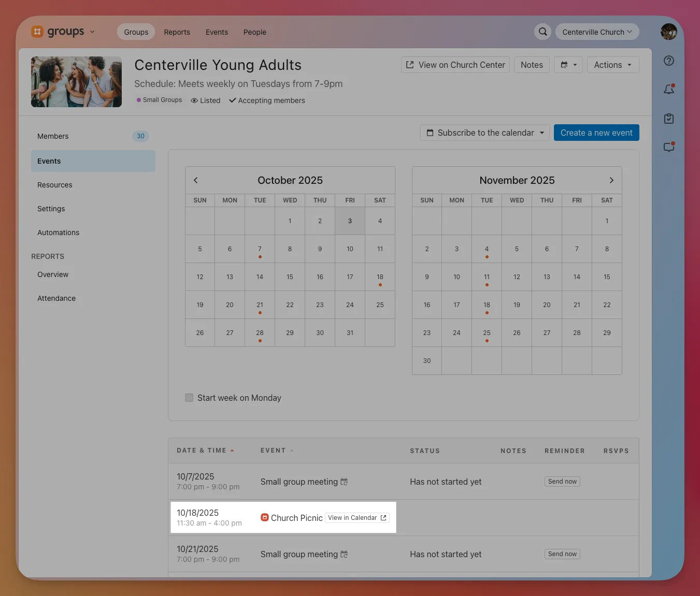Select October 18 on the calendar

[380, 277]
